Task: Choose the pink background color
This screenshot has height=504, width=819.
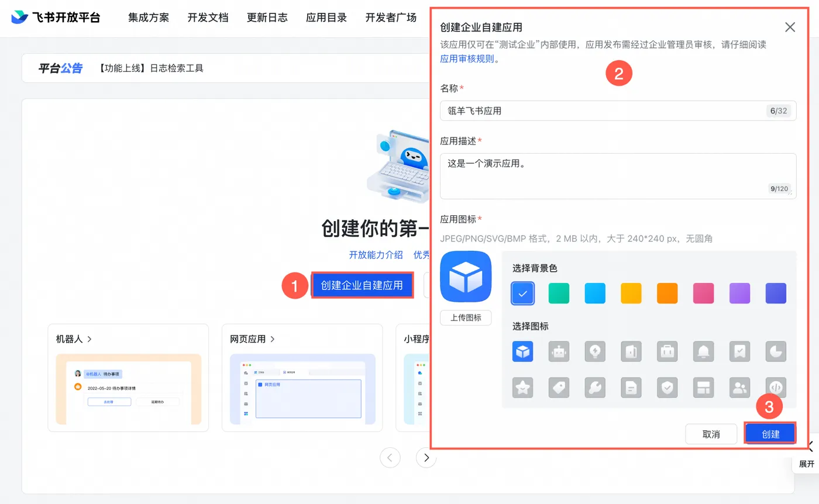Action: [x=704, y=293]
